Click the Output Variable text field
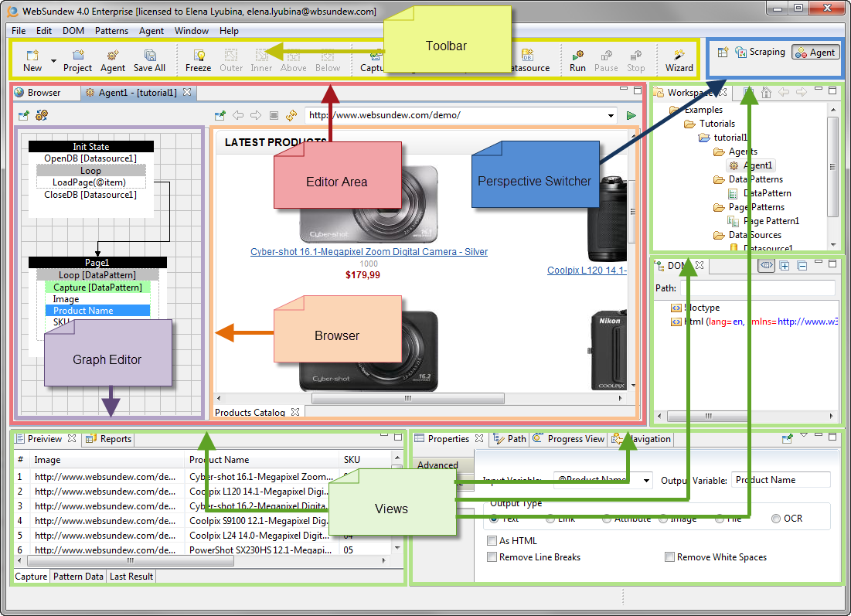The height and width of the screenshot is (616, 851). pyautogui.click(x=780, y=480)
